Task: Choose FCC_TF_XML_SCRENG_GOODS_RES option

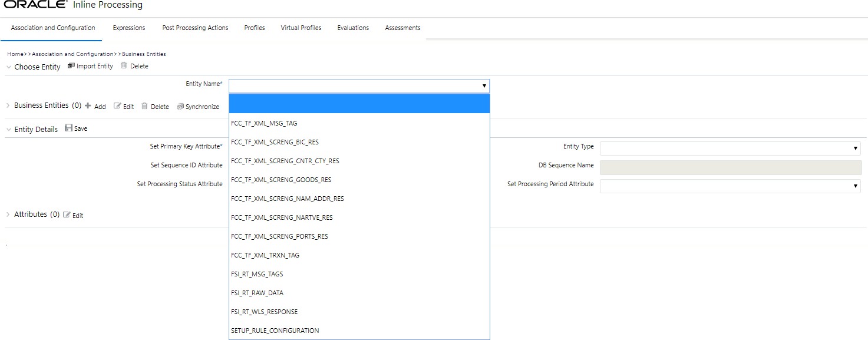Action: 359,180
